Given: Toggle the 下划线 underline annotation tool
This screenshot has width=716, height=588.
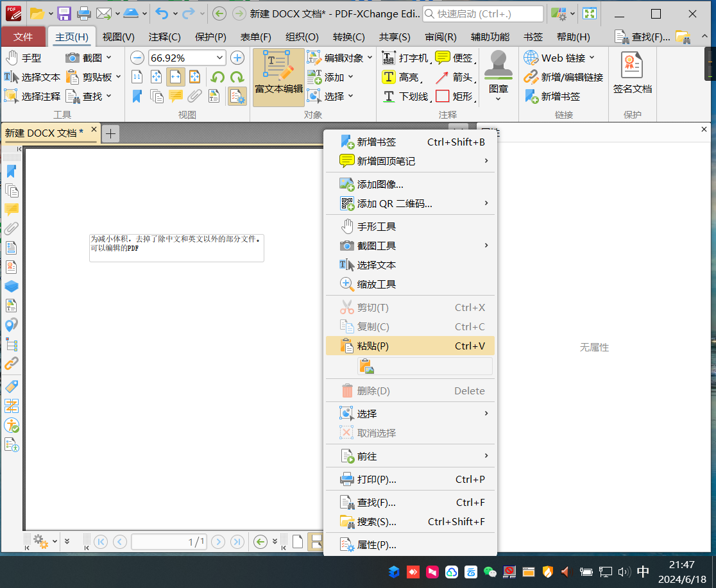Looking at the screenshot, I should [x=405, y=96].
